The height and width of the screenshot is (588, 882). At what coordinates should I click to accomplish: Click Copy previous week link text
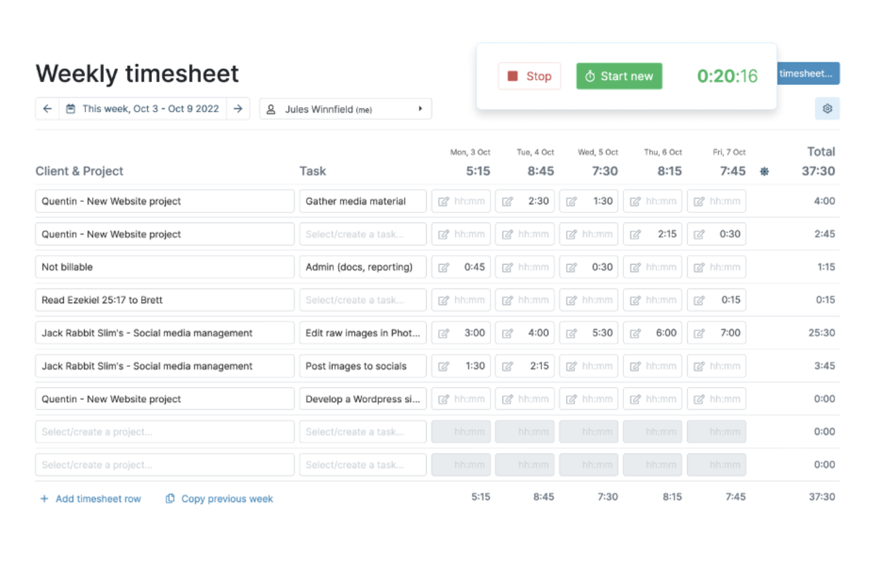click(227, 499)
